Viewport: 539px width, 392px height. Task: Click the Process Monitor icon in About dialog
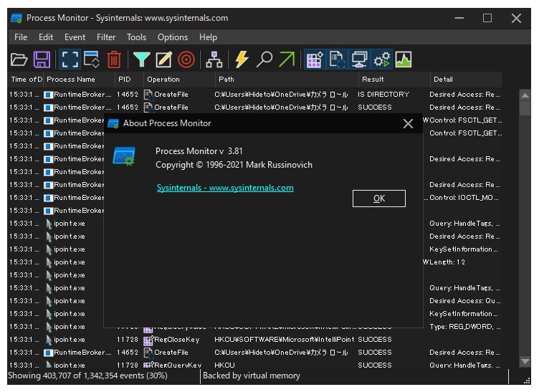[x=124, y=156]
